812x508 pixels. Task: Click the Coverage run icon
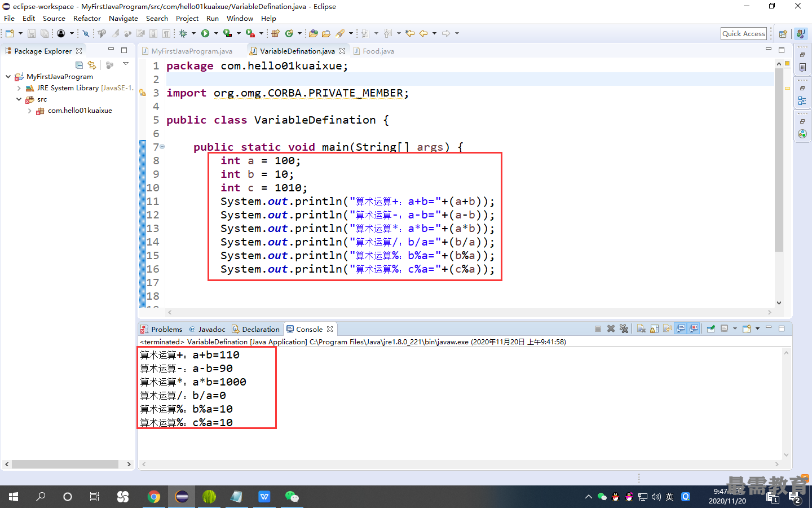click(x=228, y=33)
